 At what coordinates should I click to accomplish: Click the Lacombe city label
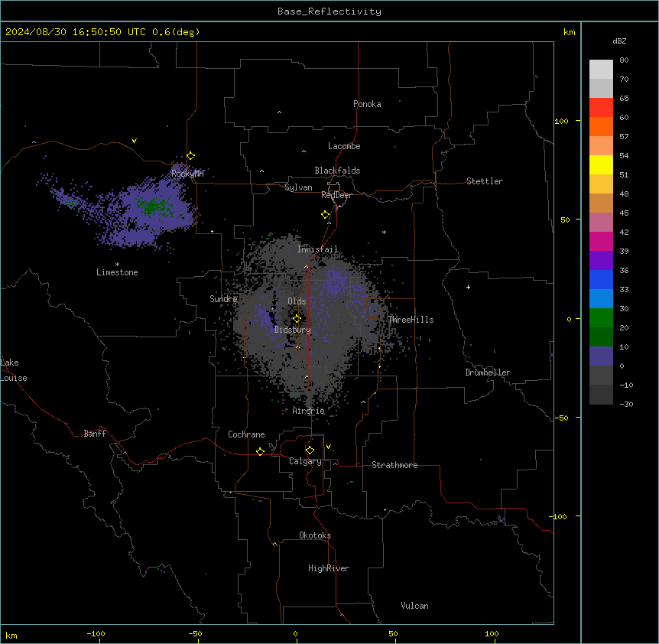pyautogui.click(x=344, y=146)
